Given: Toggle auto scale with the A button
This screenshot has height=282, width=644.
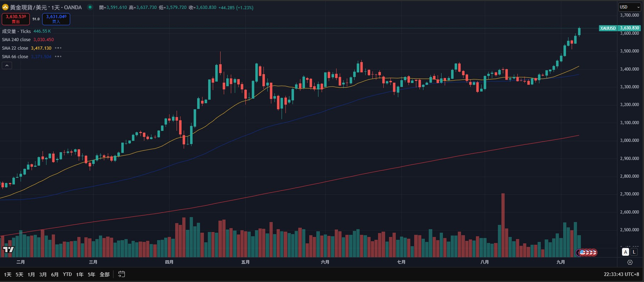Looking at the screenshot, I should point(626,252).
